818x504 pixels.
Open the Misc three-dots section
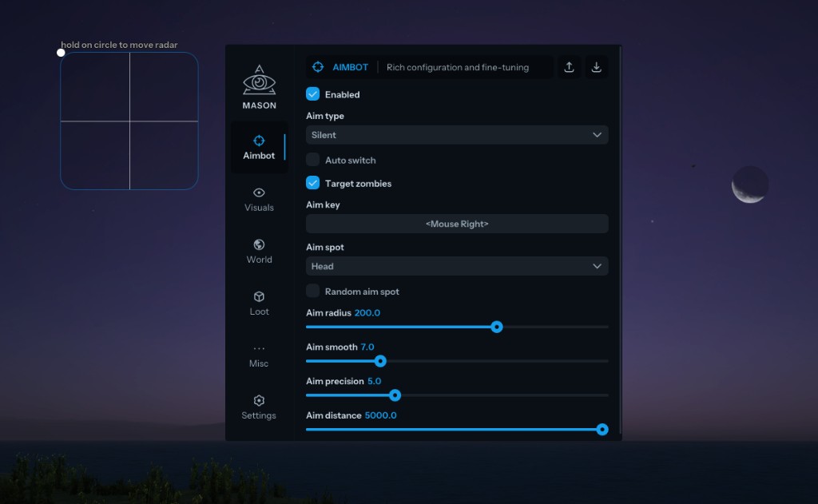point(259,355)
